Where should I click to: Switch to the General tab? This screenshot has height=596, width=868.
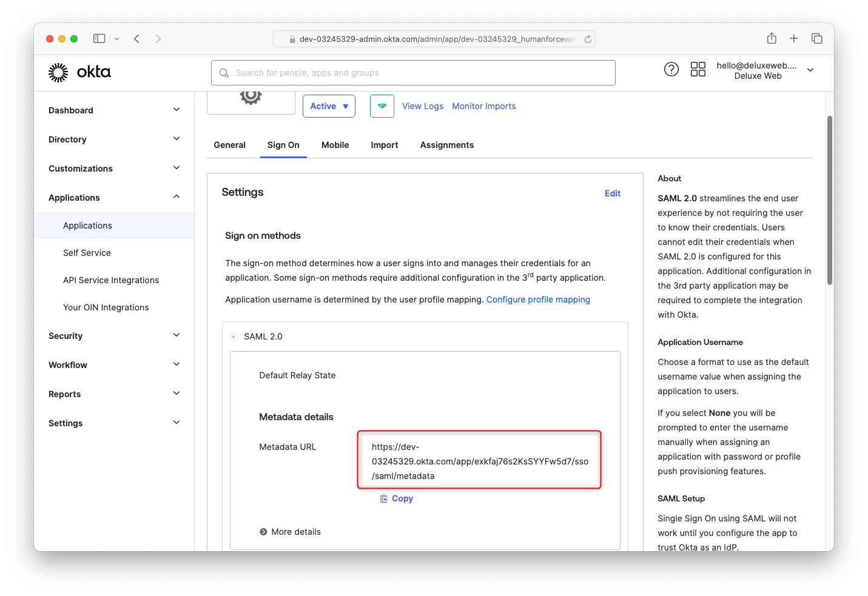pyautogui.click(x=230, y=145)
